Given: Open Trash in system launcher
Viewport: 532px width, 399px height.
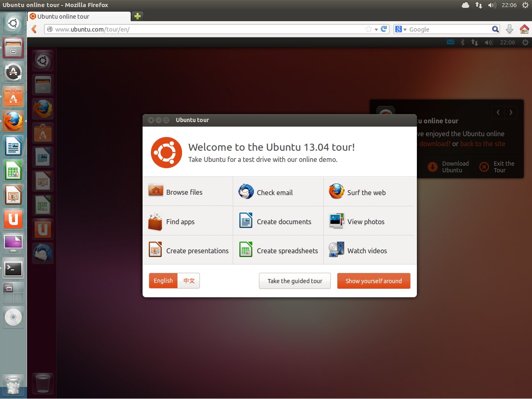Looking at the screenshot, I should point(13,384).
